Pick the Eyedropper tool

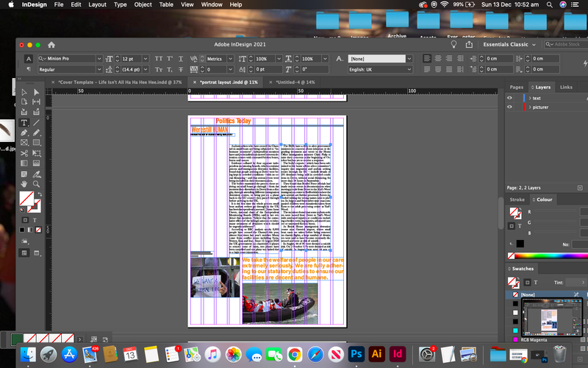click(36, 174)
